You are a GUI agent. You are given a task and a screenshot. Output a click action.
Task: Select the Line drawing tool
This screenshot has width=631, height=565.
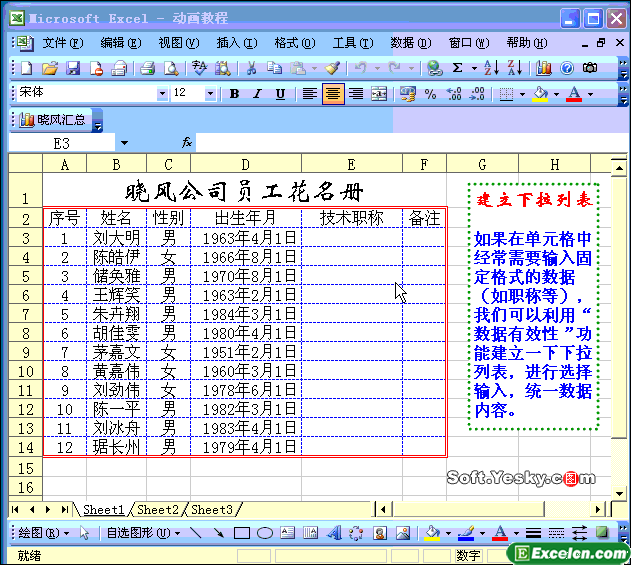[x=196, y=534]
